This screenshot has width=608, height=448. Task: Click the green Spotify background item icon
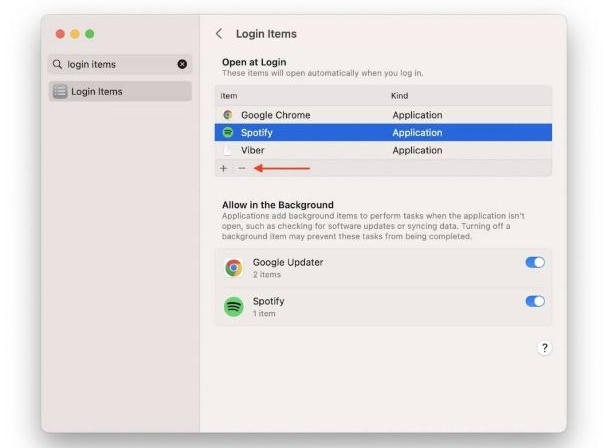[234, 306]
